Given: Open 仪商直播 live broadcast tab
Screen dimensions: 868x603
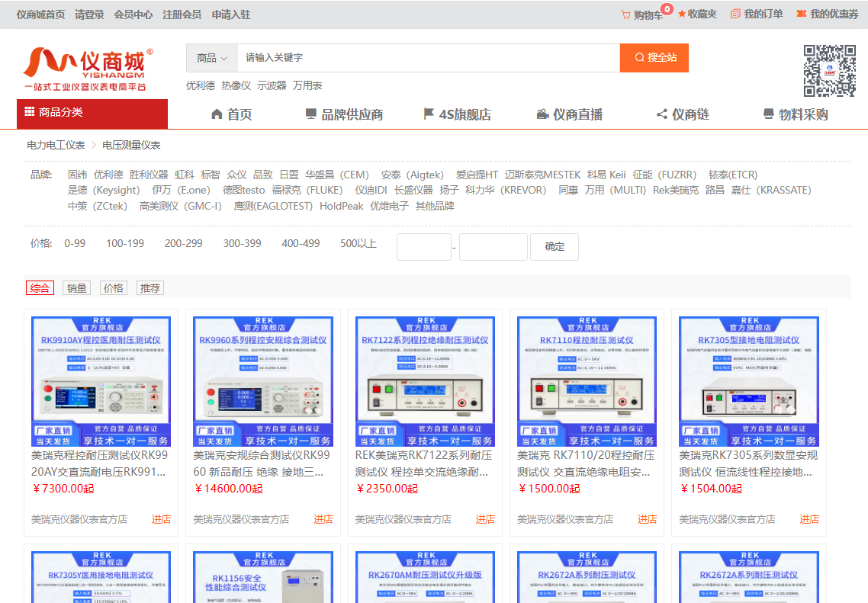Looking at the screenshot, I should (569, 114).
